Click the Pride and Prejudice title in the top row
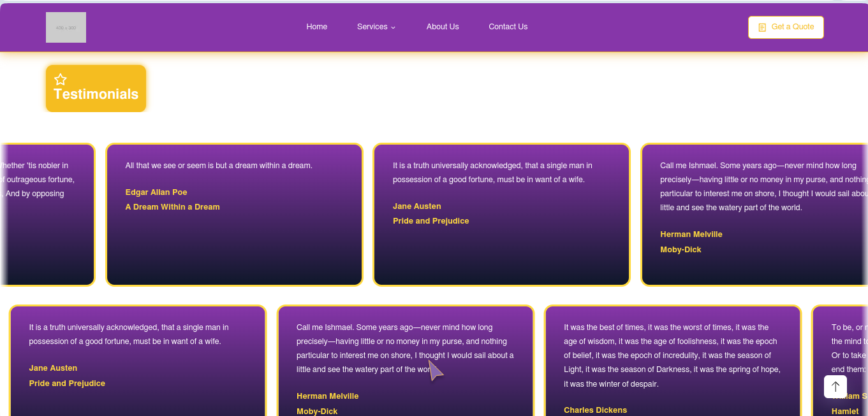Image resolution: width=868 pixels, height=416 pixels. click(431, 221)
